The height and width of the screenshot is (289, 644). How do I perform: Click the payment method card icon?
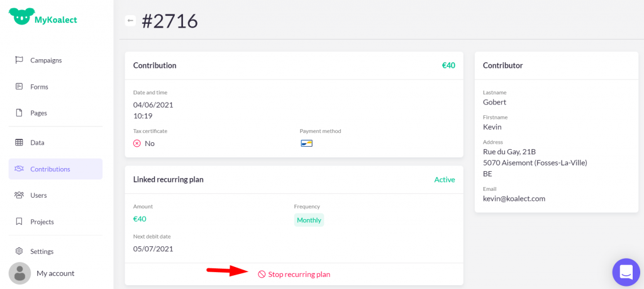point(306,143)
